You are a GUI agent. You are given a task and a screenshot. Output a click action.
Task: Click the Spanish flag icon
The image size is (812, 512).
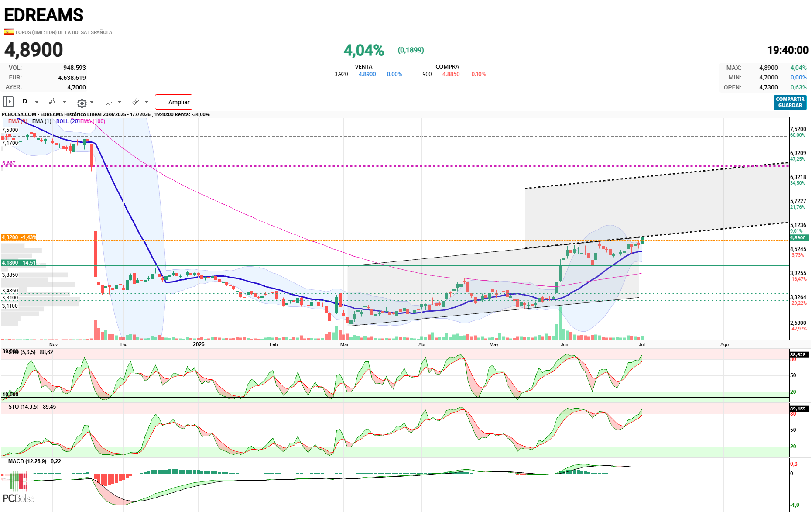(9, 32)
